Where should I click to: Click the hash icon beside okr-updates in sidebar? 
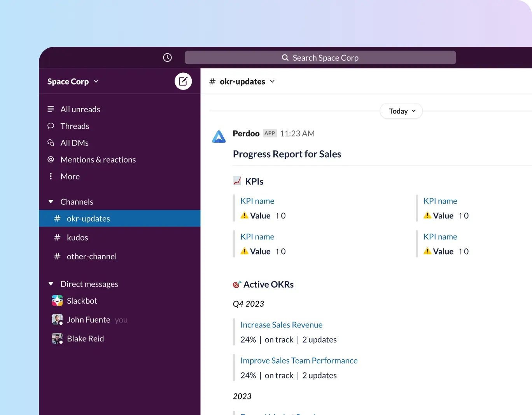(x=57, y=218)
